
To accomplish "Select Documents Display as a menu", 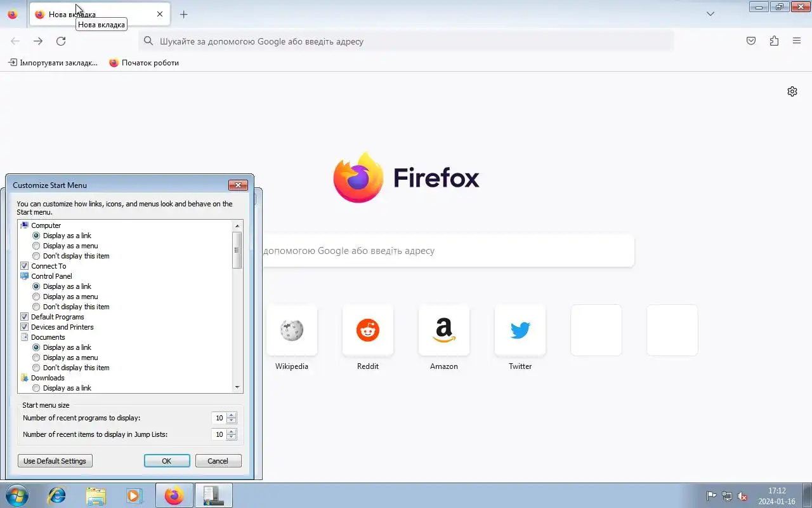I will coord(36,358).
